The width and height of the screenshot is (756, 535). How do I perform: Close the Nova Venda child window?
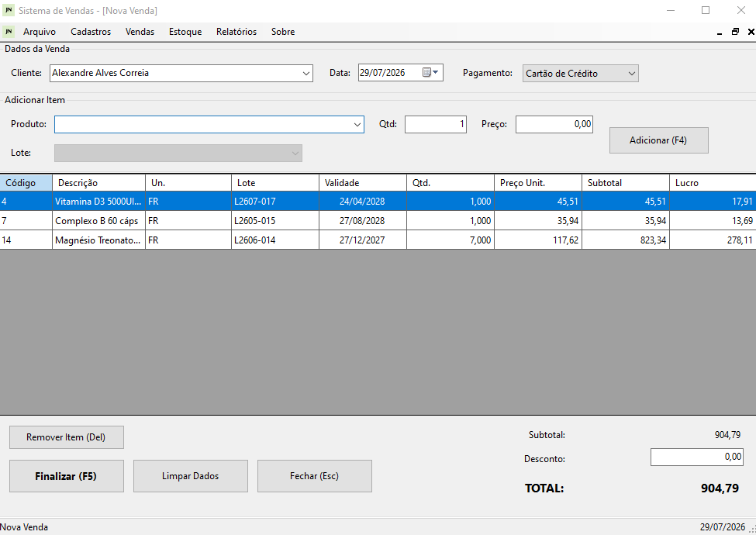tap(751, 32)
